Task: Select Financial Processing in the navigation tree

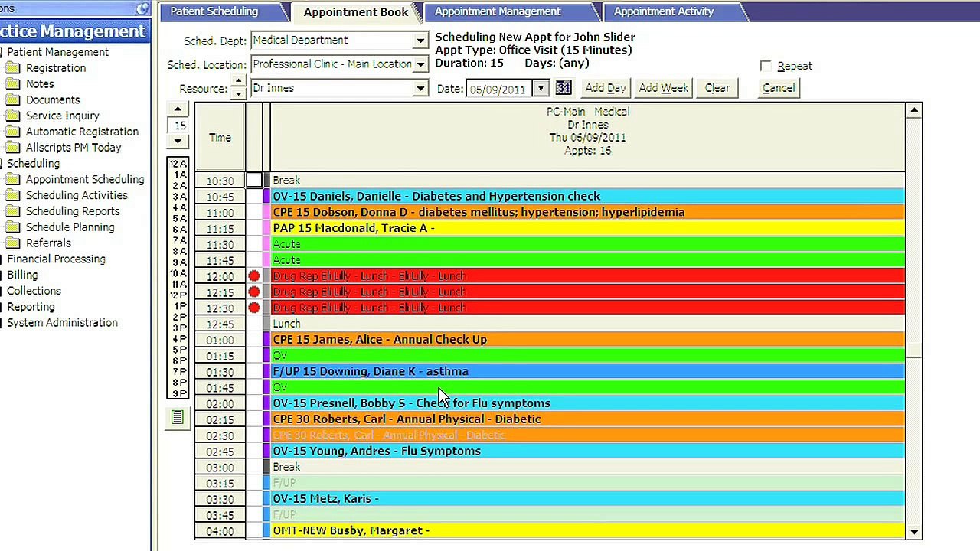Action: click(57, 259)
